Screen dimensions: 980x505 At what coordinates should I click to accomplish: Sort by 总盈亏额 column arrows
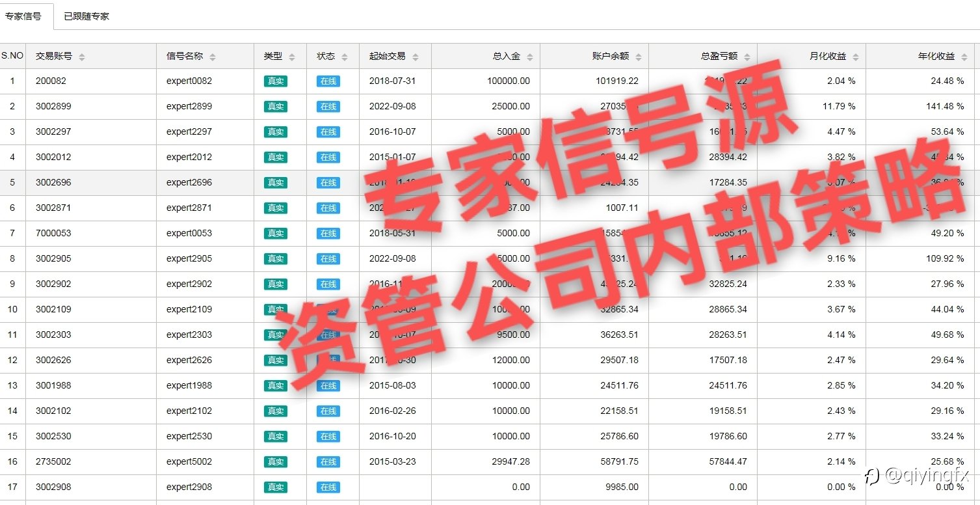[747, 57]
